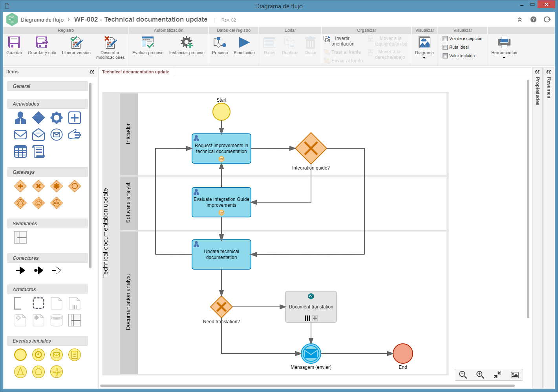The width and height of the screenshot is (558, 392).
Task: Click the canvas horizontal scrollbar
Action: (307, 386)
